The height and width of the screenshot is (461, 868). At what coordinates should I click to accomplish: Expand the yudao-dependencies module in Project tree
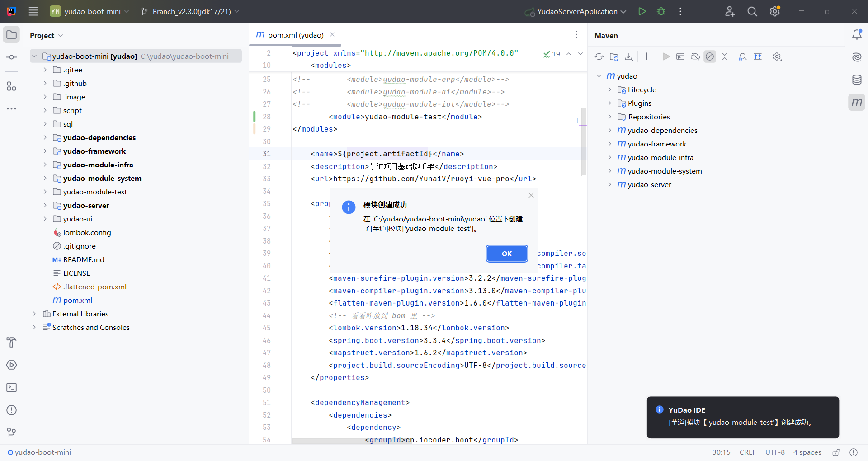click(x=45, y=137)
